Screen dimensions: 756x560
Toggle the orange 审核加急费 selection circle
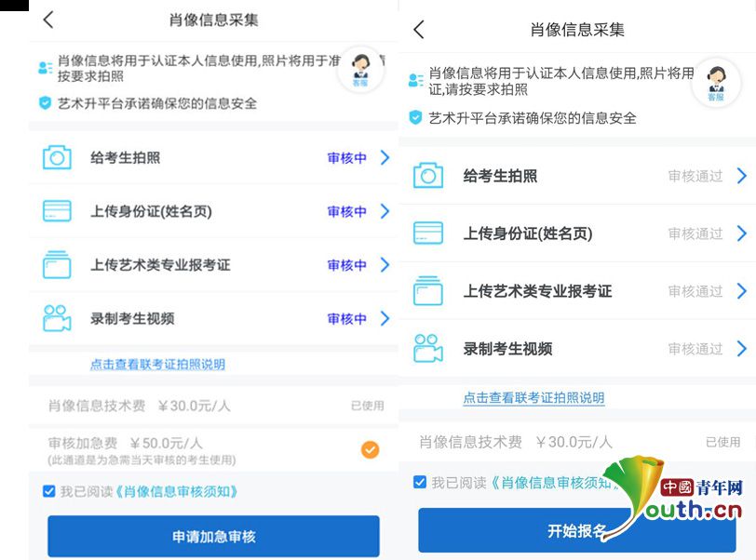(371, 449)
